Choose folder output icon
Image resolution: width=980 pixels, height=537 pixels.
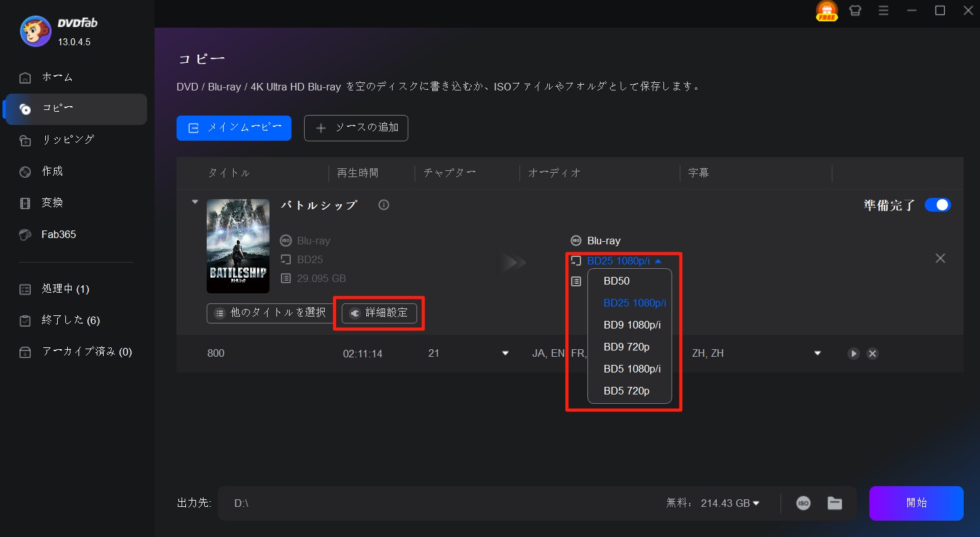click(x=835, y=502)
